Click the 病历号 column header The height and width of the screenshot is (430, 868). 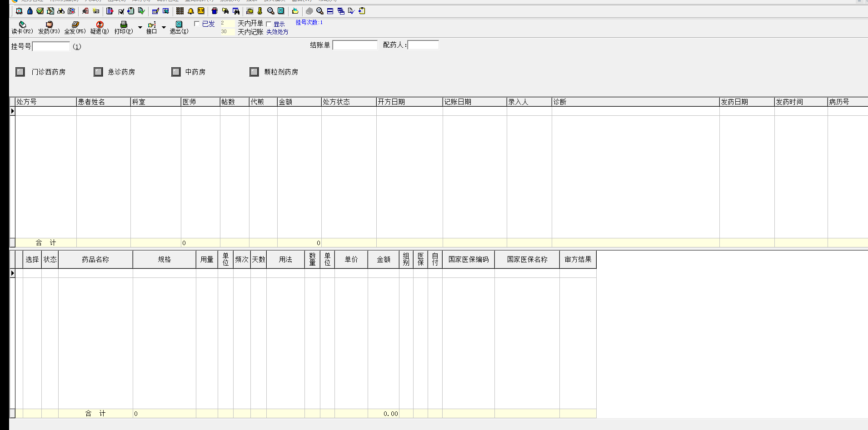tap(848, 102)
